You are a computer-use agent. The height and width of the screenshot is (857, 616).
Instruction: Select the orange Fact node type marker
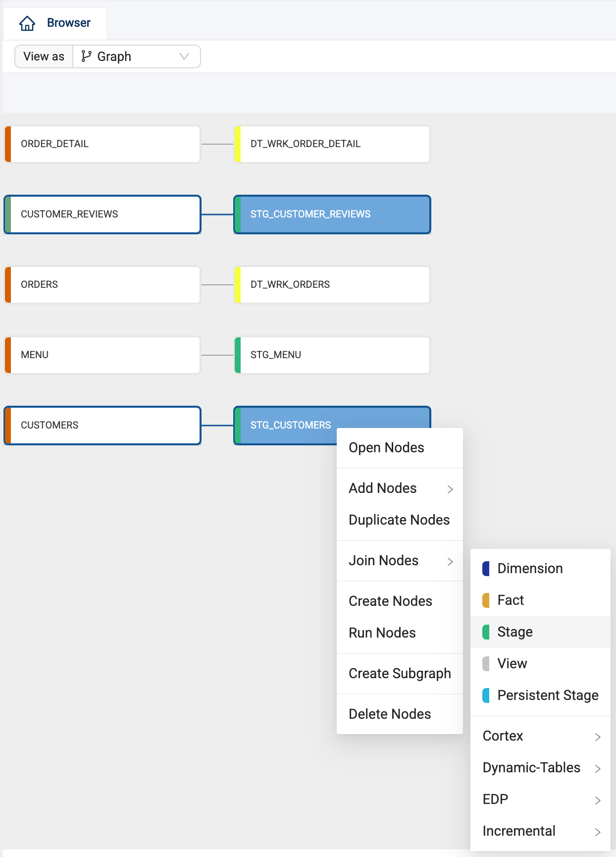pyautogui.click(x=486, y=600)
